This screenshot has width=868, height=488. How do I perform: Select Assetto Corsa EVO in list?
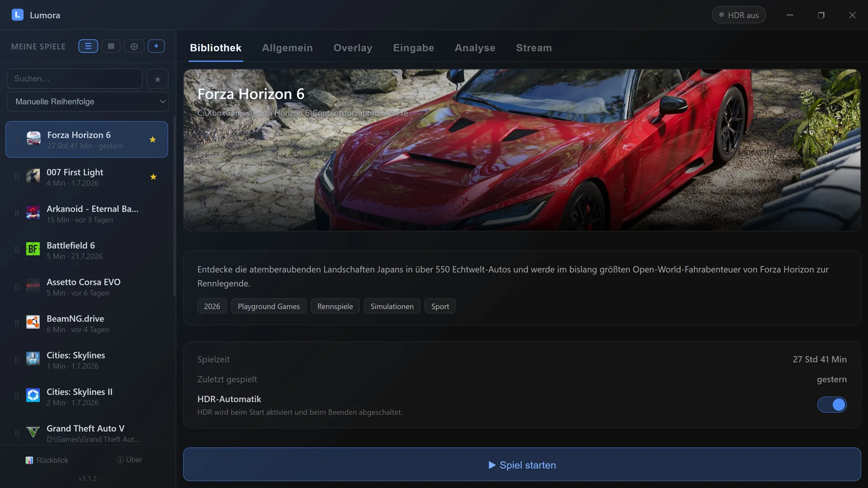point(87,286)
